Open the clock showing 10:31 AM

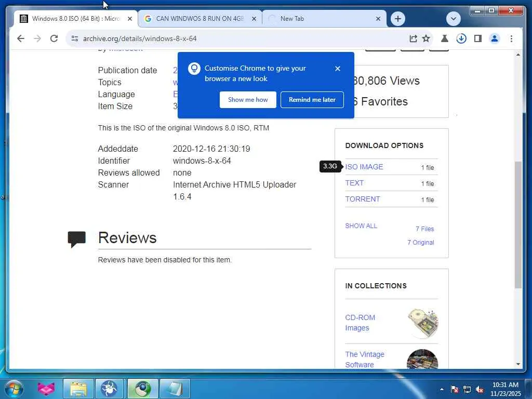(505, 389)
